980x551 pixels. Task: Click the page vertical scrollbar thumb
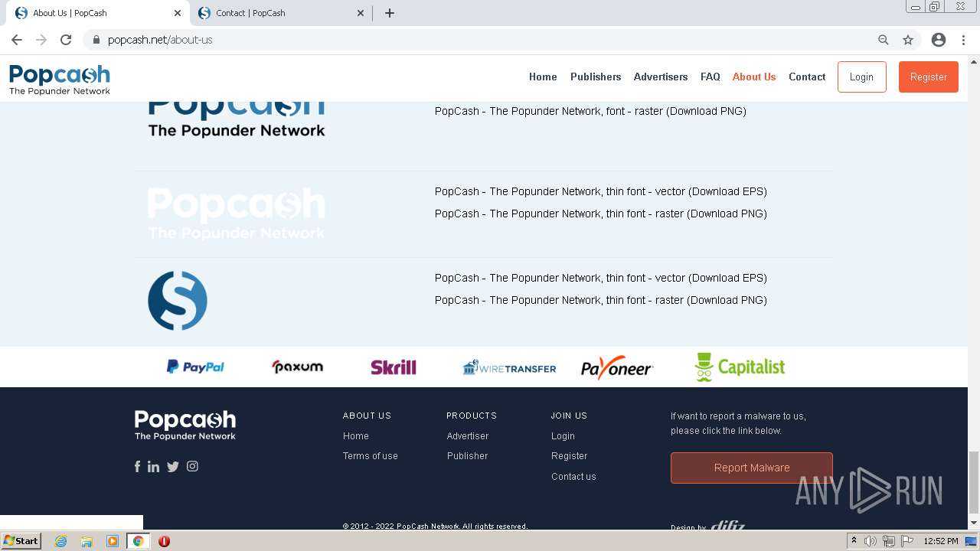(974, 482)
